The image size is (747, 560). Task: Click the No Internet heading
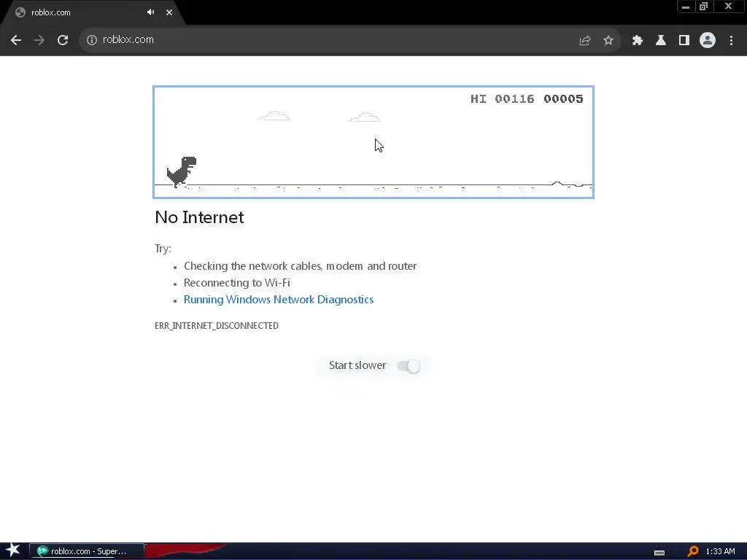(x=199, y=217)
